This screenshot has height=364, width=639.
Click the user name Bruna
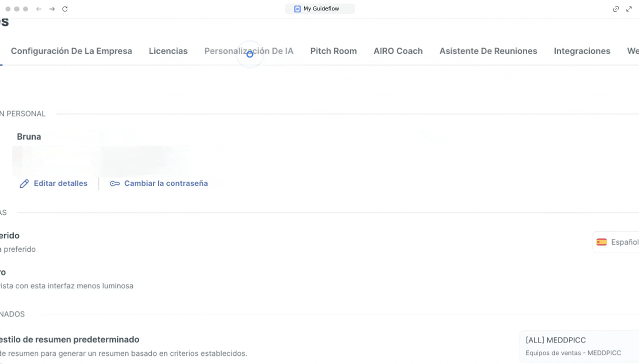point(29,136)
